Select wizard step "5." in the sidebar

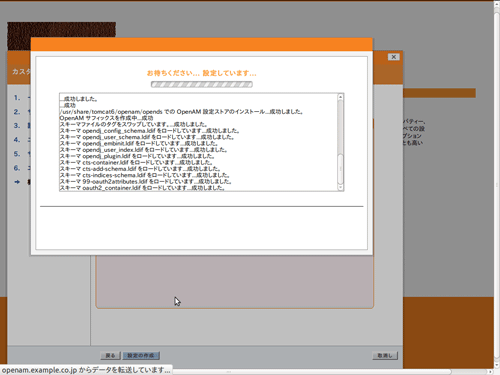click(x=17, y=154)
